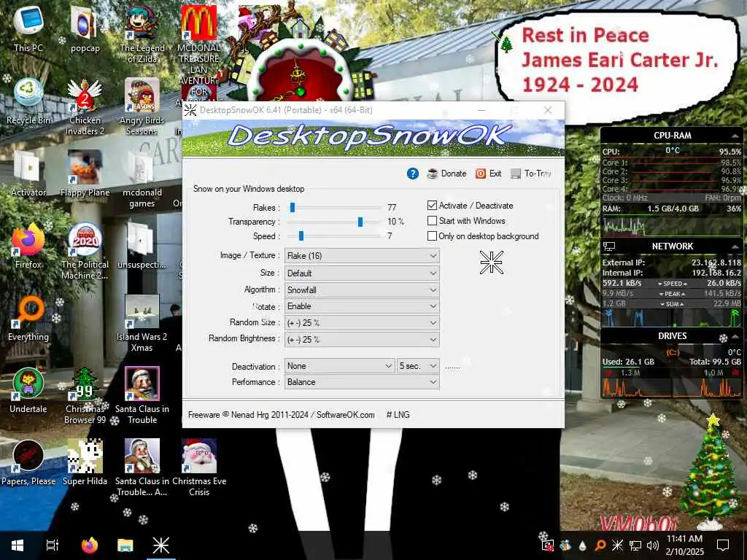Click the DesktopSnowOK title bar snowflake icon
The width and height of the screenshot is (747, 560).
coord(190,110)
